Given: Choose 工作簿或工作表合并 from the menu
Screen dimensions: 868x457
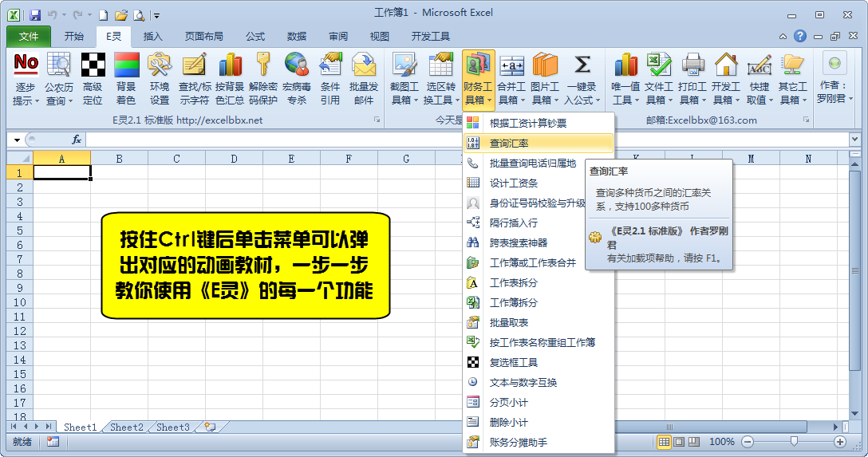Looking at the screenshot, I should click(x=523, y=262).
